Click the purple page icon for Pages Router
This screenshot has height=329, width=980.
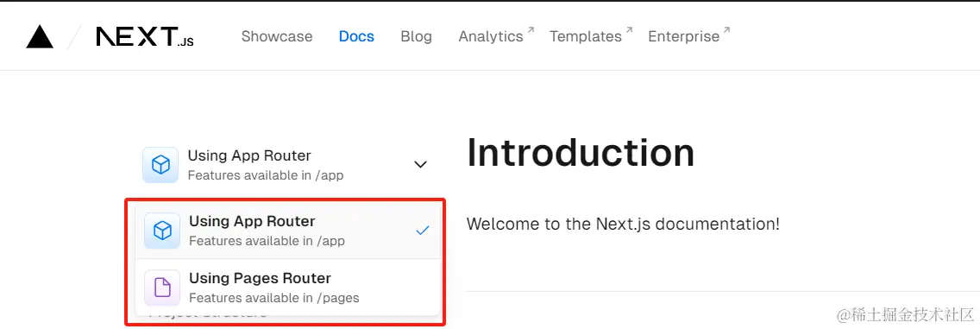tap(162, 288)
